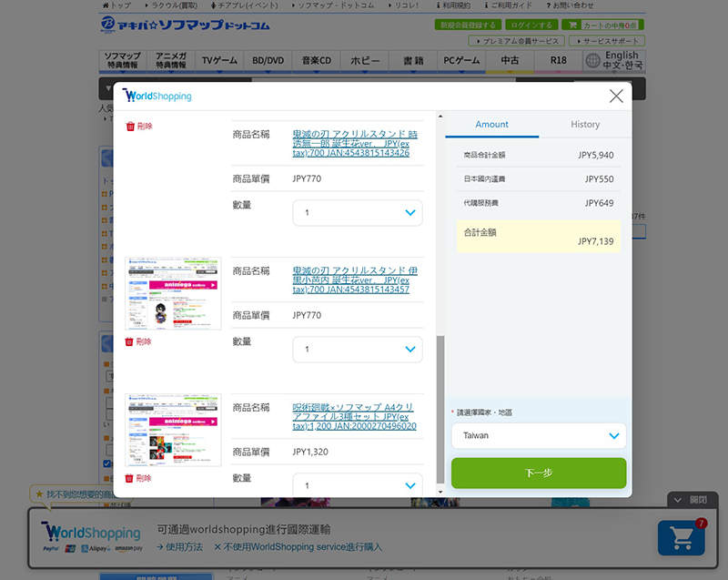Switch to the History tab
This screenshot has width=728, height=580.
pos(585,125)
